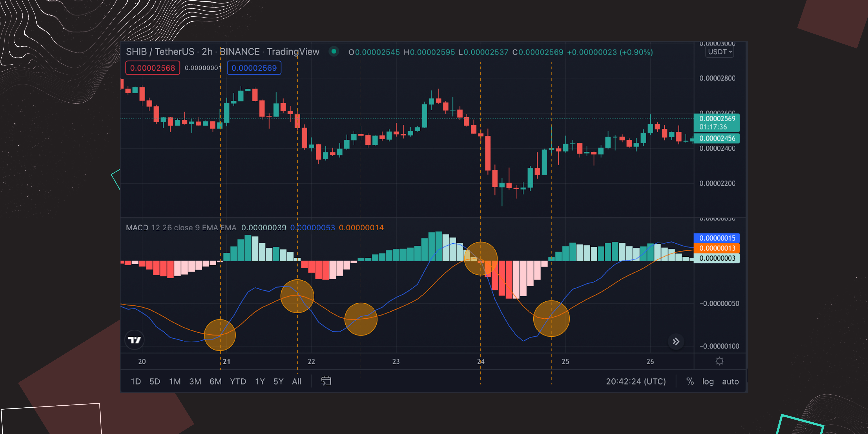Image resolution: width=868 pixels, height=434 pixels.
Task: Toggle auto scale mode
Action: [730, 381]
